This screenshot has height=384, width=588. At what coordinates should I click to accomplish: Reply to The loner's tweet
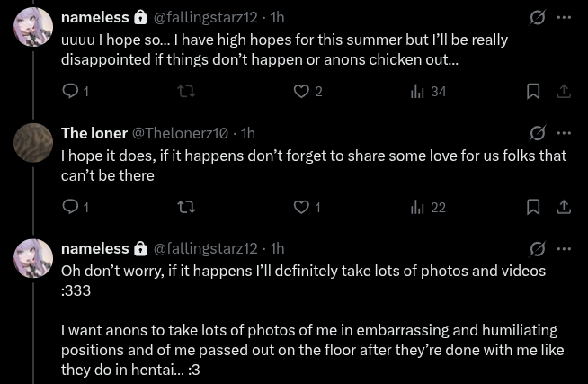(x=70, y=207)
